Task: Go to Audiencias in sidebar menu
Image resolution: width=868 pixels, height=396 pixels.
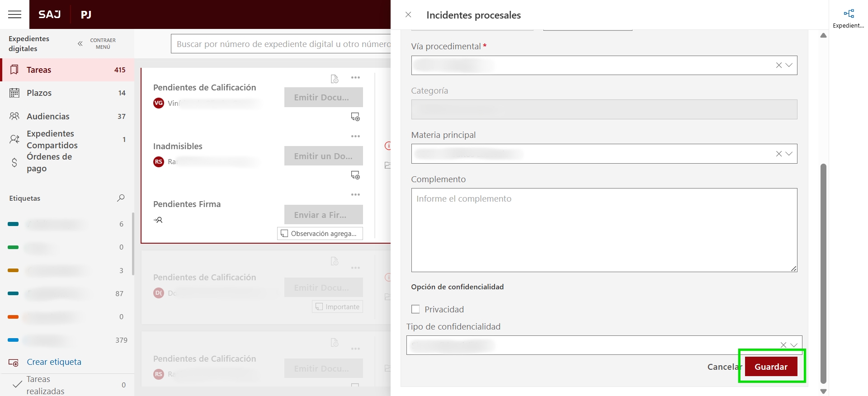Action: pyautogui.click(x=48, y=116)
